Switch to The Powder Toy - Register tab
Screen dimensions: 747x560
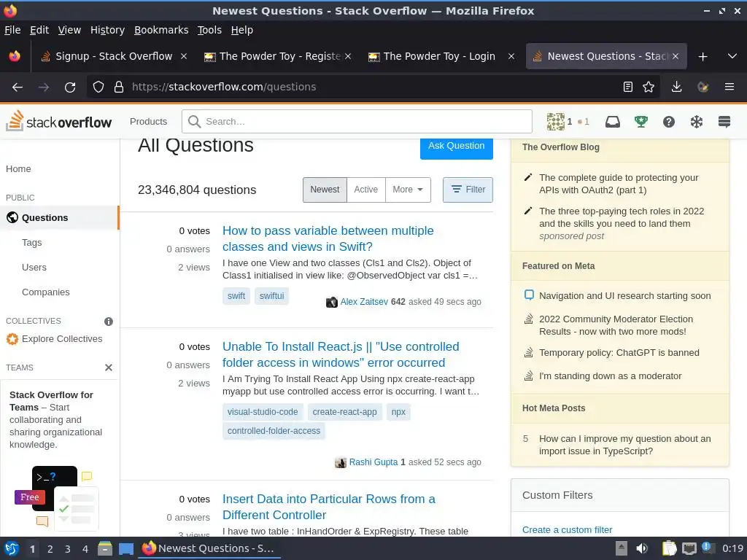277,56
